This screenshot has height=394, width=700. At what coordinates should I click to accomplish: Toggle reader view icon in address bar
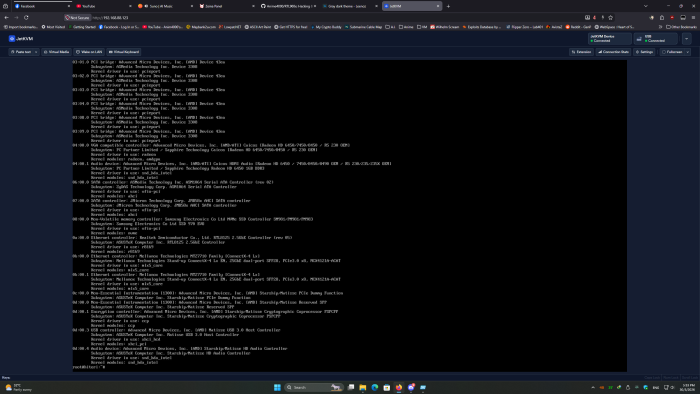[587, 18]
